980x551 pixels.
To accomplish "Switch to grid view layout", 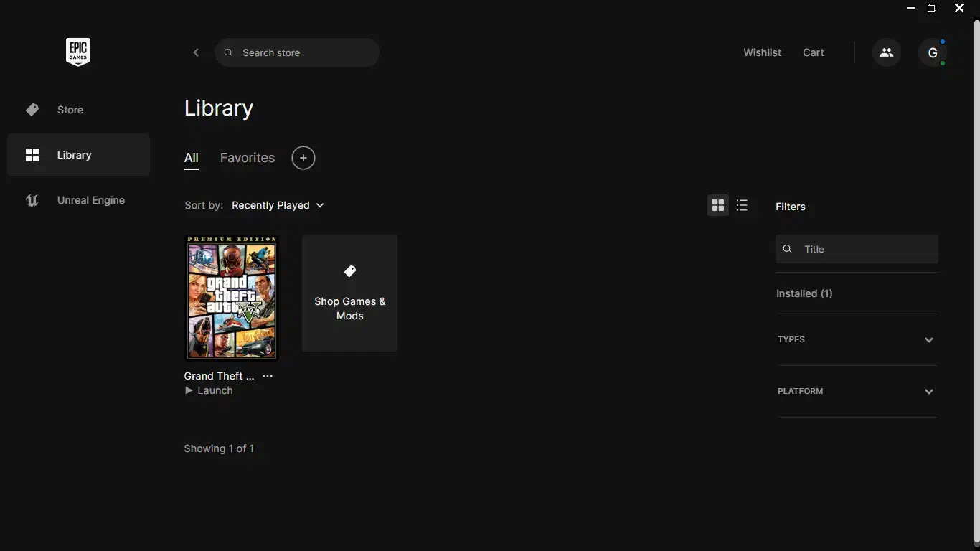I will (717, 206).
